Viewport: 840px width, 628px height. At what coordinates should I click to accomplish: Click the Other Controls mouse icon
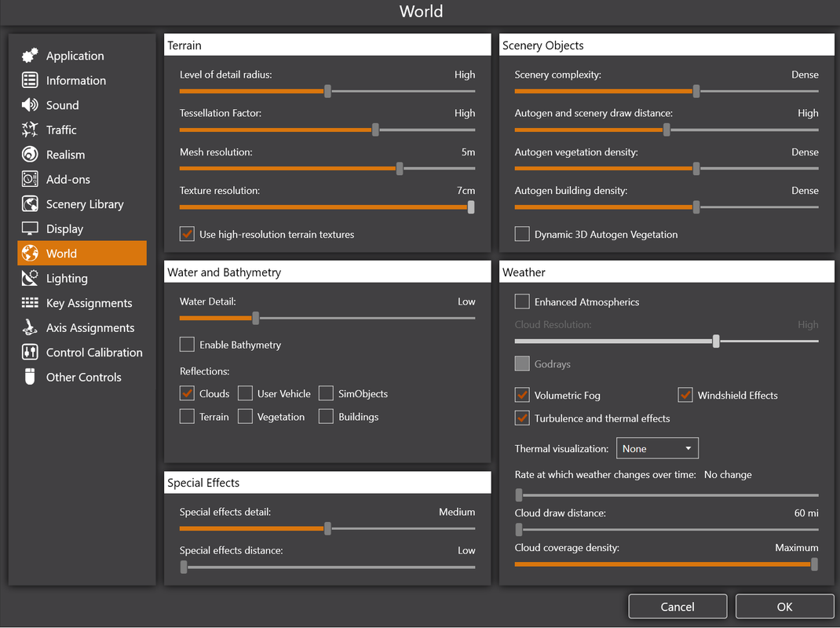[30, 377]
